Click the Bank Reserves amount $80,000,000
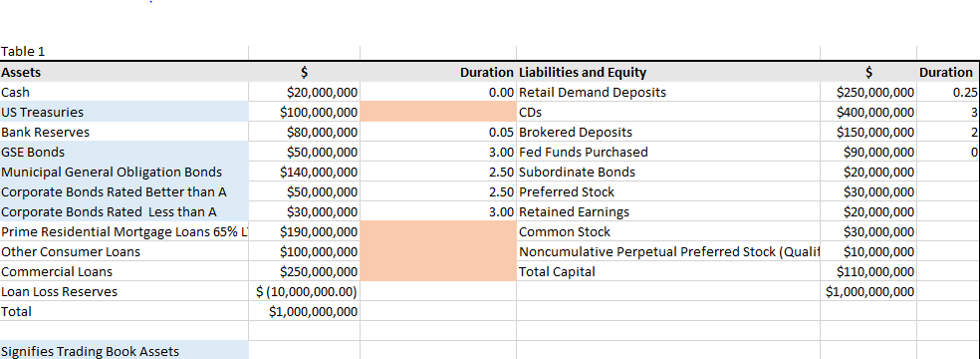The image size is (980, 359). pyautogui.click(x=305, y=132)
